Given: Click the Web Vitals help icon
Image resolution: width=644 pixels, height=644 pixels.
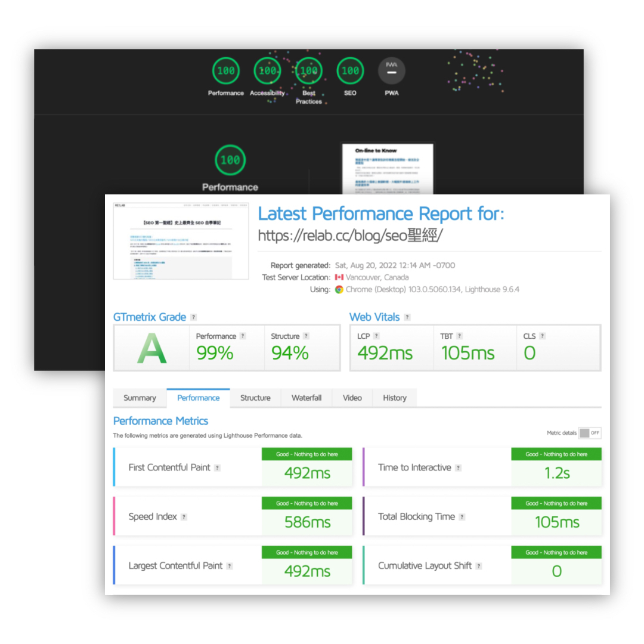Looking at the screenshot, I should pos(407,317).
